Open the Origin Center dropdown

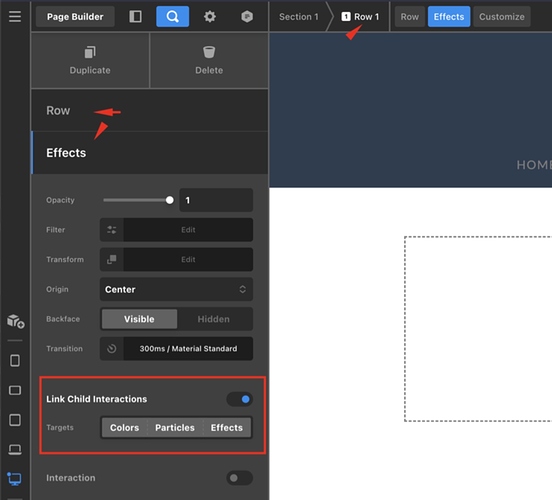(x=176, y=289)
